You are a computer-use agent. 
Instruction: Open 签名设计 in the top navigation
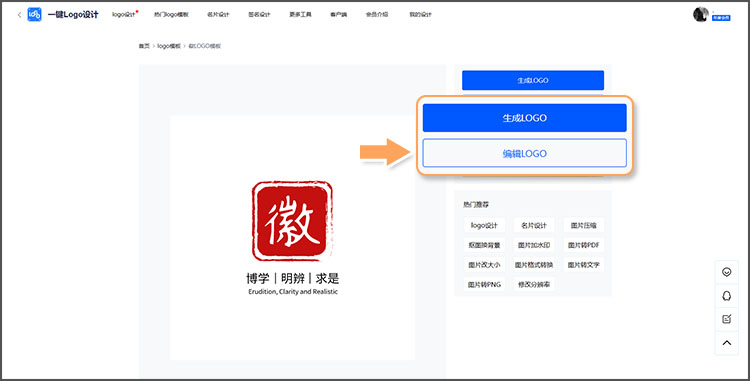tap(259, 14)
